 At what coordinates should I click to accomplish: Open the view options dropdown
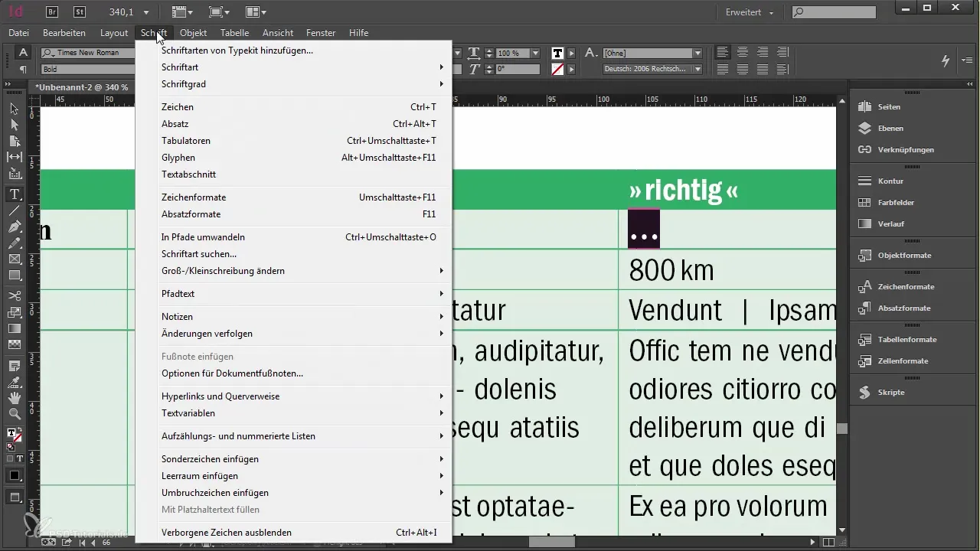182,11
